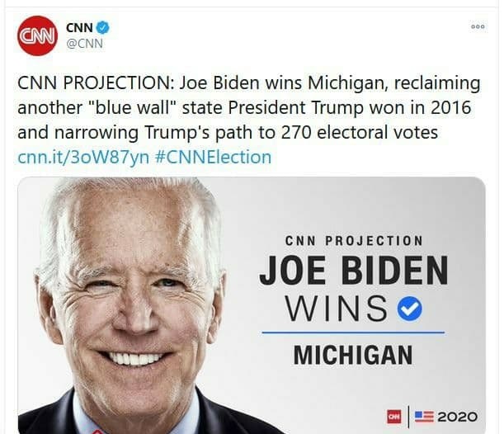Click the American flag icon beside 2020
Image resolution: width=504 pixels, height=434 pixels.
point(424,417)
